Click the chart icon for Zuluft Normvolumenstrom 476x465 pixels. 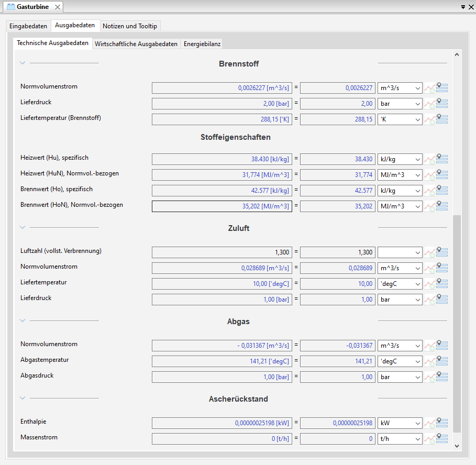click(429, 268)
